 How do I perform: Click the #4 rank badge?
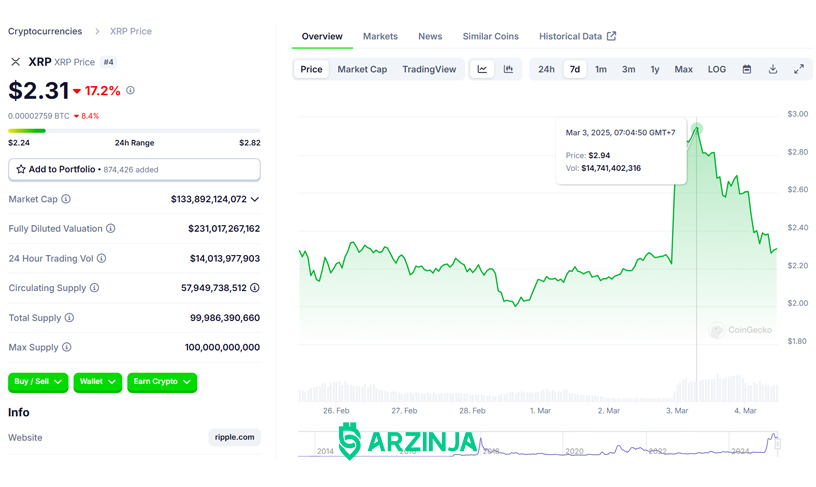tap(108, 62)
